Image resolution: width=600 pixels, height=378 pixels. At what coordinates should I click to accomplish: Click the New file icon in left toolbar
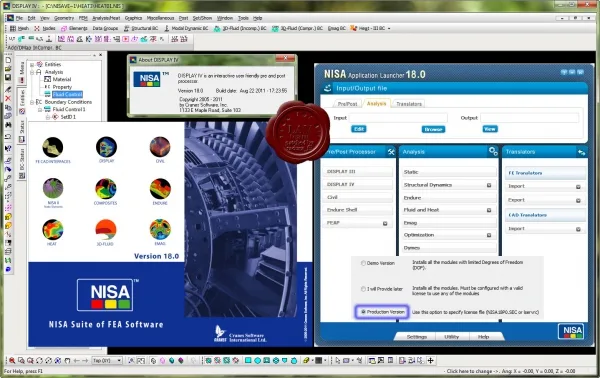pos(8,60)
